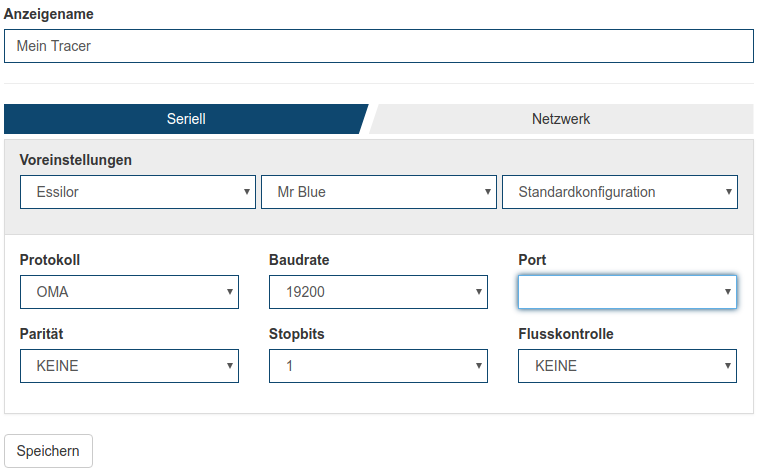759x472 pixels.
Task: Click the Baudrate label
Action: [299, 260]
